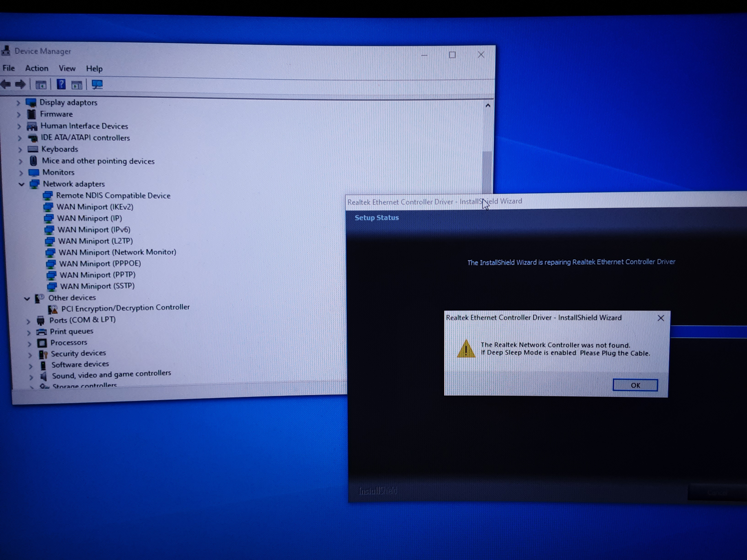The image size is (747, 560).
Task: Click the blue Help question mark icon
Action: click(x=61, y=84)
